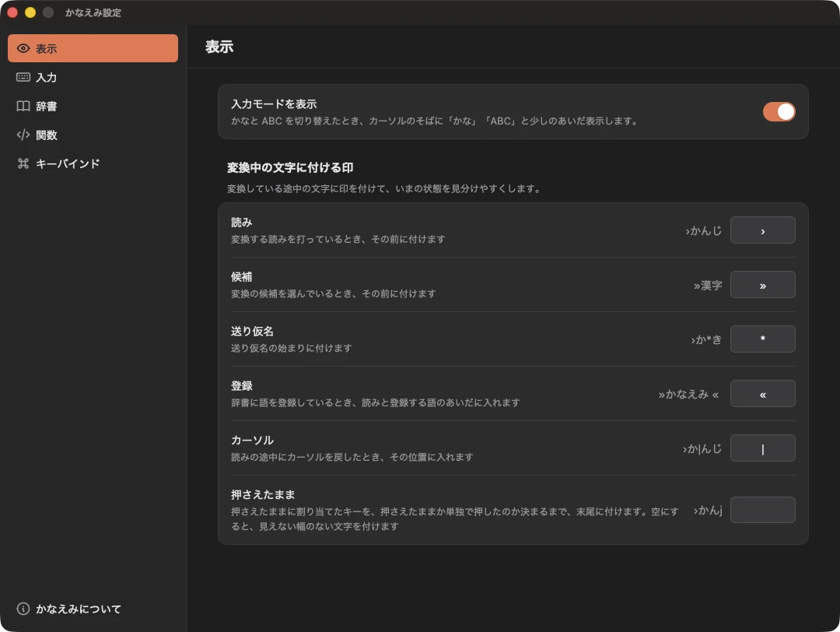The image size is (840, 632).
Task: Click the info icon beside かなえみについて
Action: 23,609
